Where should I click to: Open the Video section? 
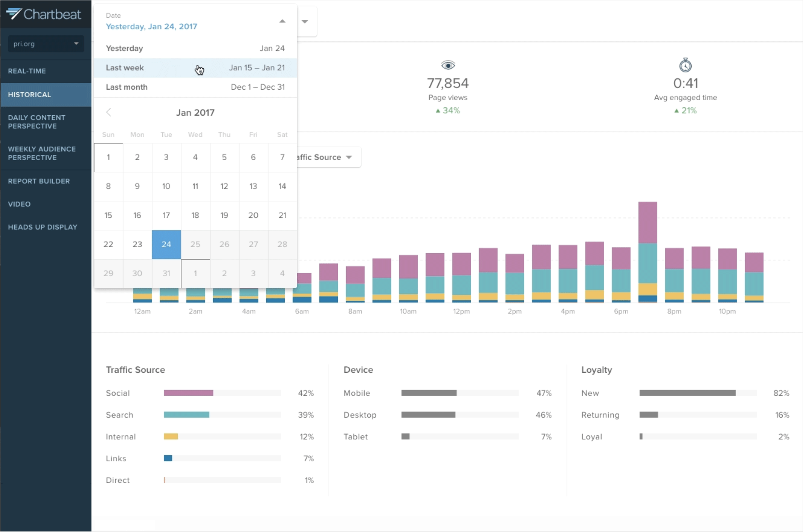click(x=19, y=204)
